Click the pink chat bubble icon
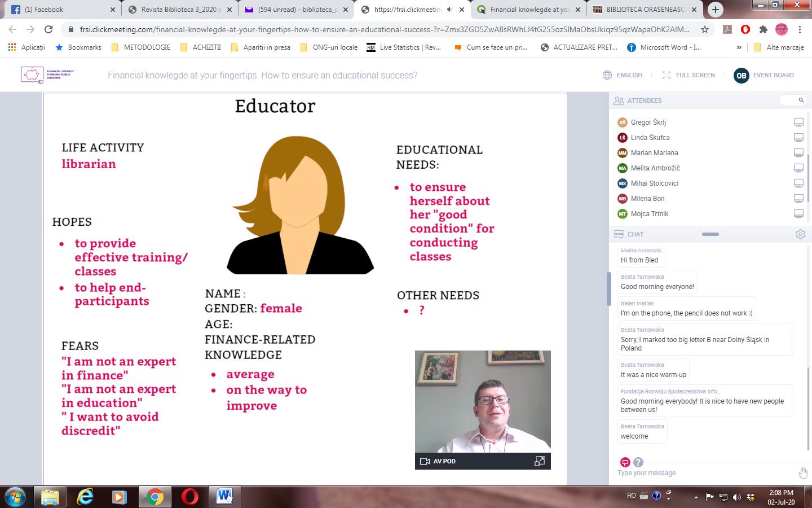Image resolution: width=812 pixels, height=508 pixels. pyautogui.click(x=625, y=462)
